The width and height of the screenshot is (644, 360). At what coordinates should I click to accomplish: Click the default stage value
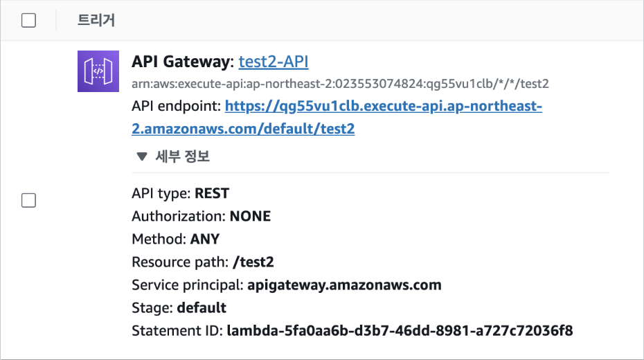(x=202, y=308)
